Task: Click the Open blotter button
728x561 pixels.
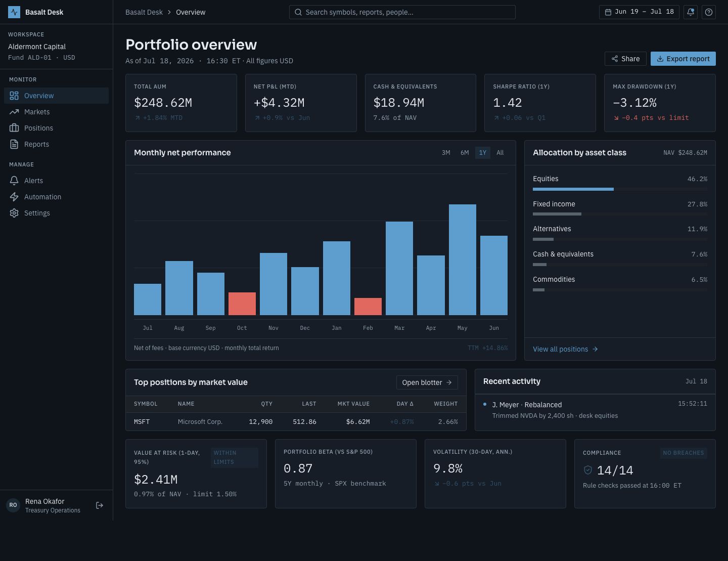Action: (x=427, y=382)
